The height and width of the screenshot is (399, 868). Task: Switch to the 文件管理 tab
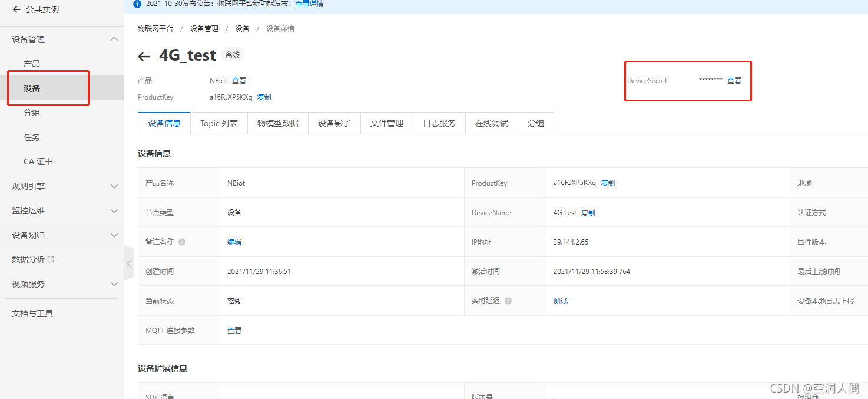387,123
